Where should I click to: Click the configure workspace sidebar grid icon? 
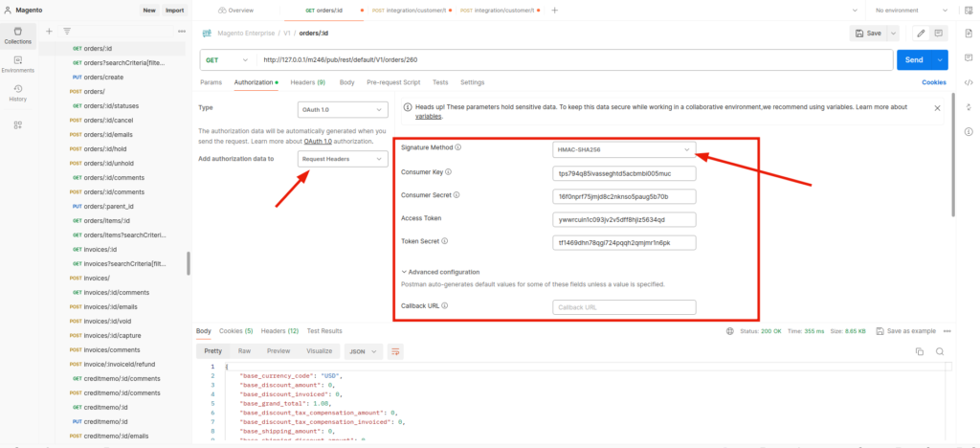point(17,125)
